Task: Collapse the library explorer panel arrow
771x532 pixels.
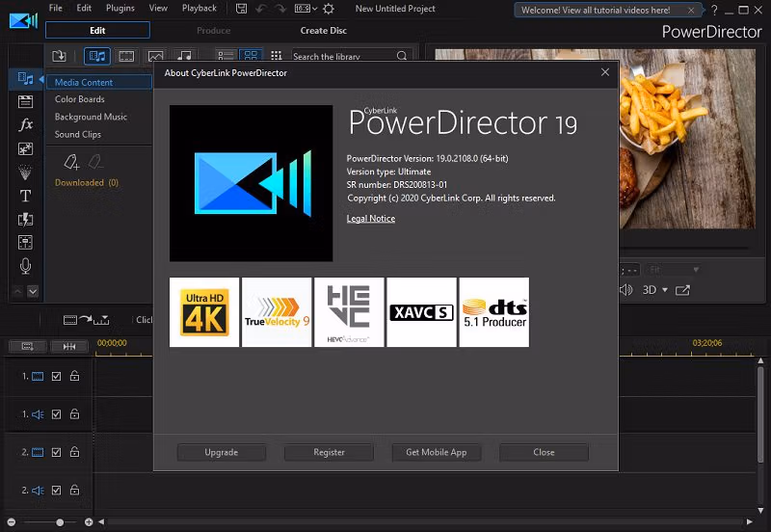Action: pos(41,79)
